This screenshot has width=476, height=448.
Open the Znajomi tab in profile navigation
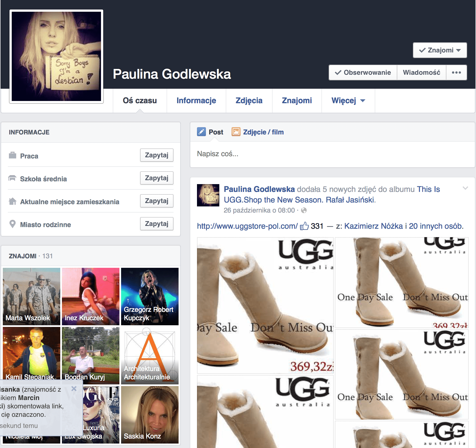tap(297, 101)
